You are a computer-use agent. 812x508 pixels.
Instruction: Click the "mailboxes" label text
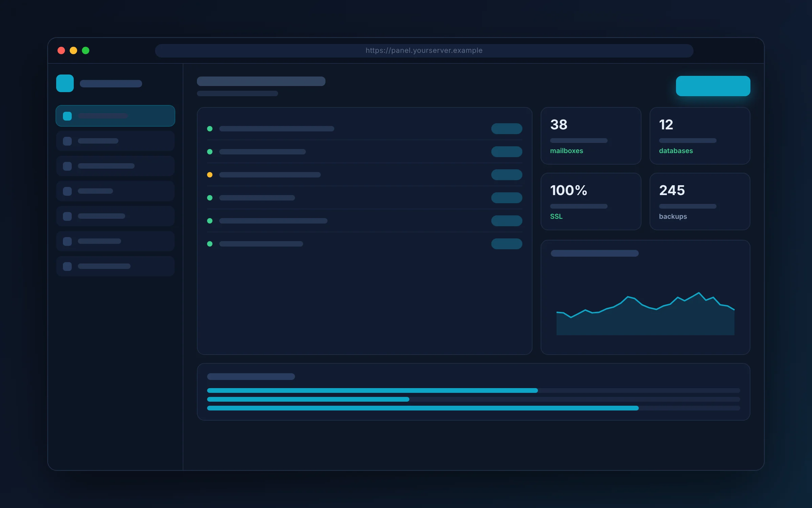click(x=566, y=151)
